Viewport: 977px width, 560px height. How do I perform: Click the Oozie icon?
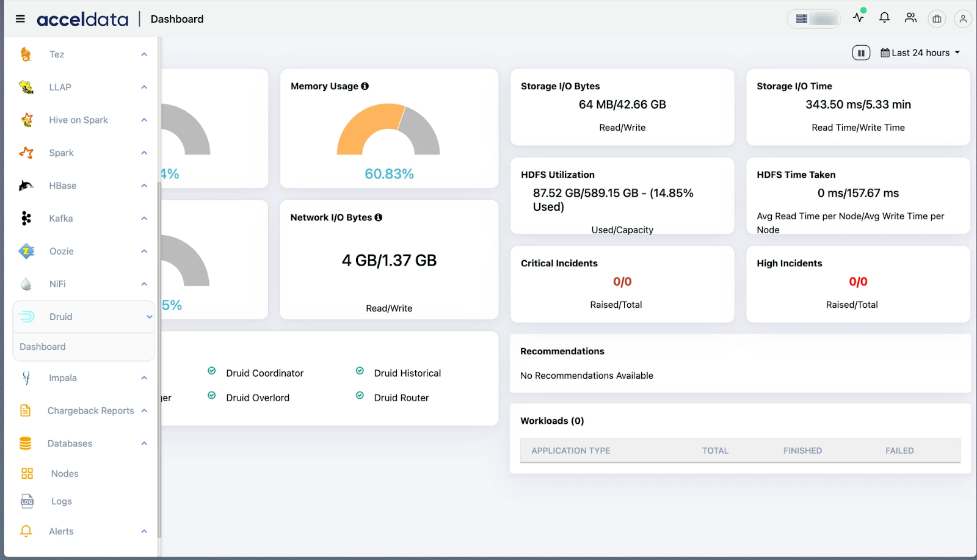[x=27, y=251]
